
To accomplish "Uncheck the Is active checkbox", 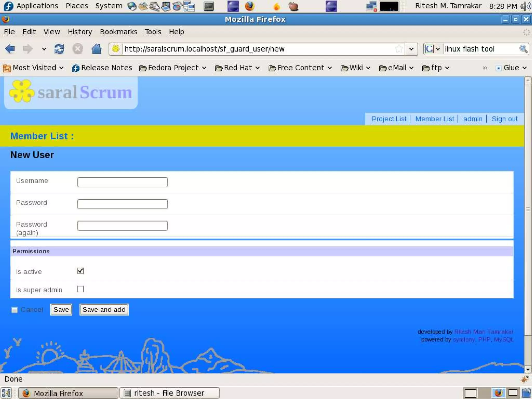I will click(x=81, y=271).
